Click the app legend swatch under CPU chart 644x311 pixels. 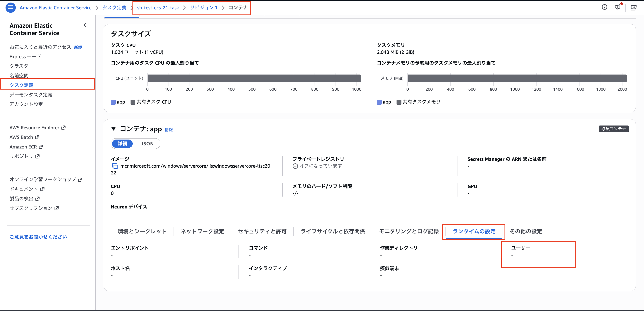coord(113,102)
